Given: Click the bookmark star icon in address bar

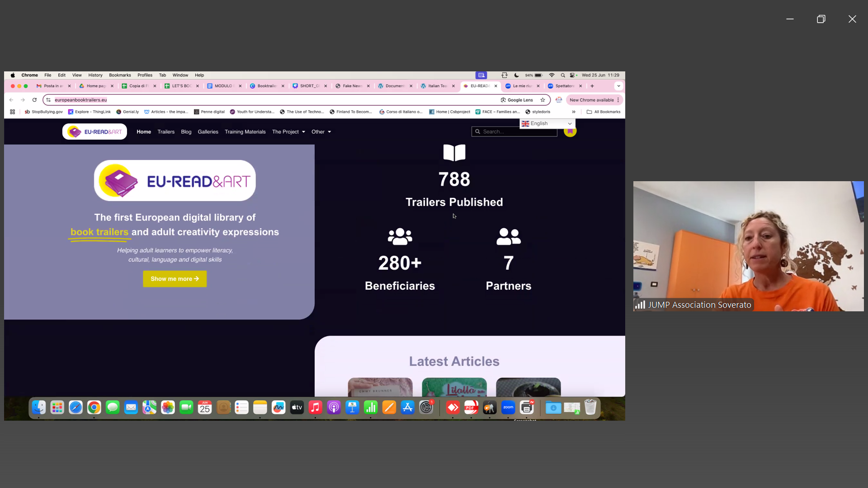Looking at the screenshot, I should 542,100.
